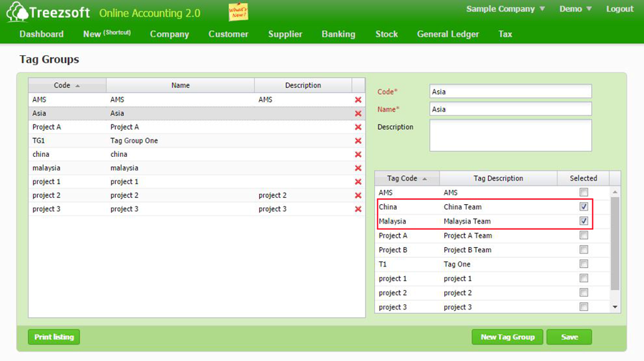Open the Customer menu
The image size is (644, 361).
click(228, 34)
